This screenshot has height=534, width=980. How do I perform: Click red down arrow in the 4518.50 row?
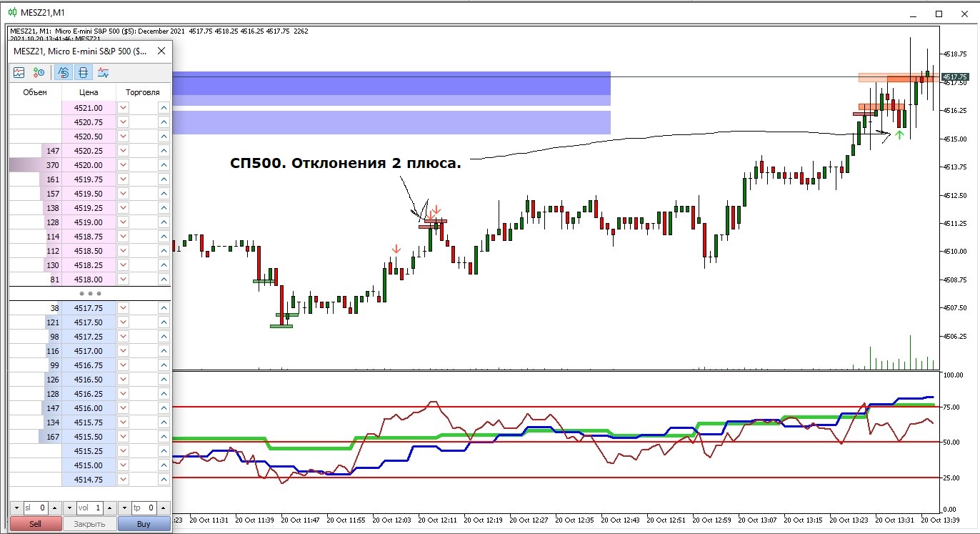click(123, 251)
